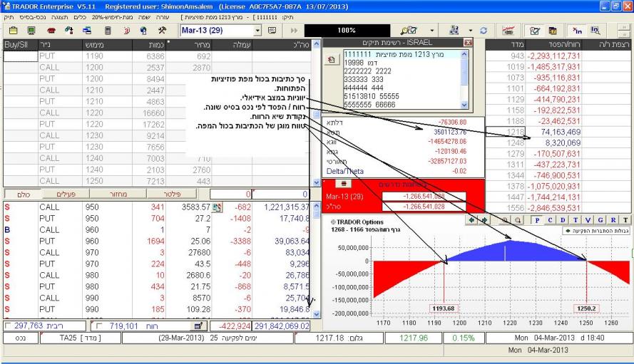Open the כלים menu
Image resolution: width=634 pixels, height=364 pixels.
tap(80, 17)
